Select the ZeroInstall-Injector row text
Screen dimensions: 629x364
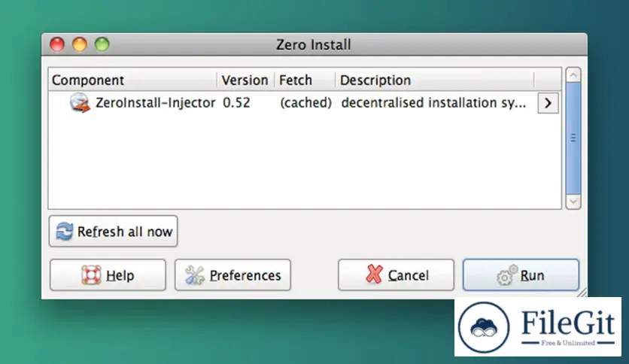click(x=155, y=102)
